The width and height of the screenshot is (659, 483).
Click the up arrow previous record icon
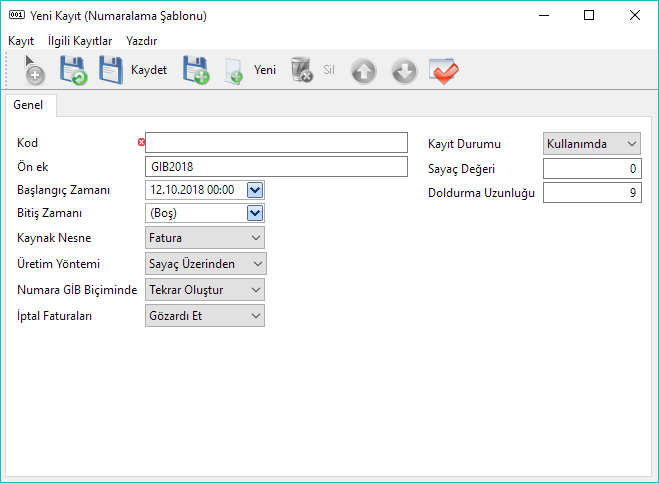coord(364,71)
